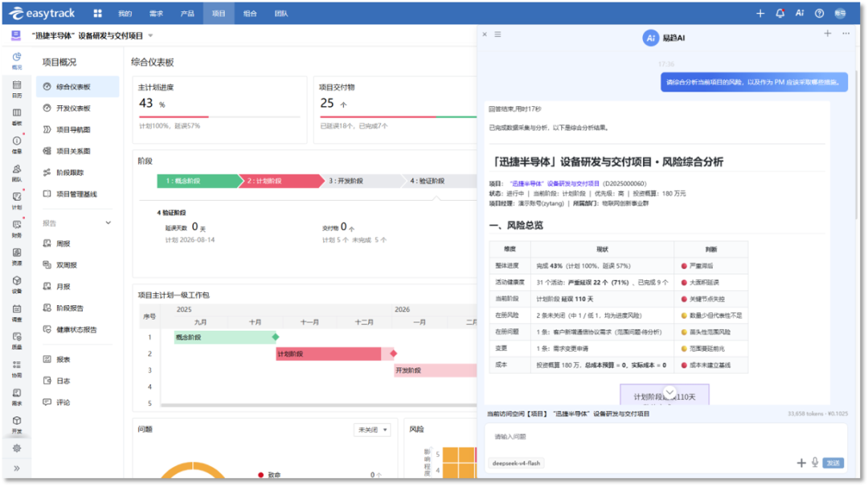Open the 需求 top menu
The width and height of the screenshot is (868, 486).
pyautogui.click(x=156, y=14)
